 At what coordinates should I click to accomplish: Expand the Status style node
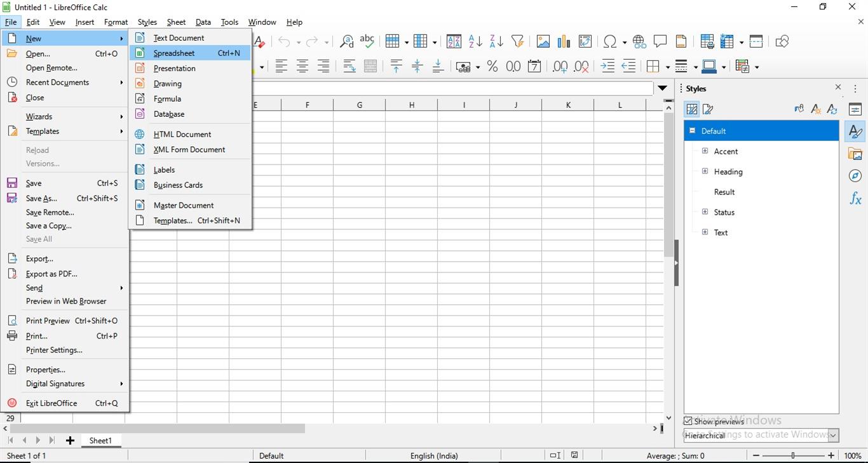pyautogui.click(x=705, y=212)
